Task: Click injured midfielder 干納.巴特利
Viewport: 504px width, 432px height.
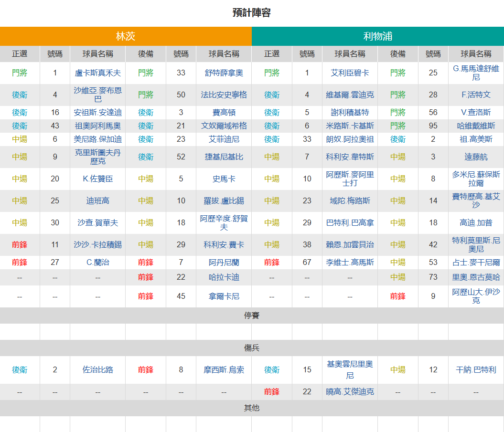Action: 476,369
